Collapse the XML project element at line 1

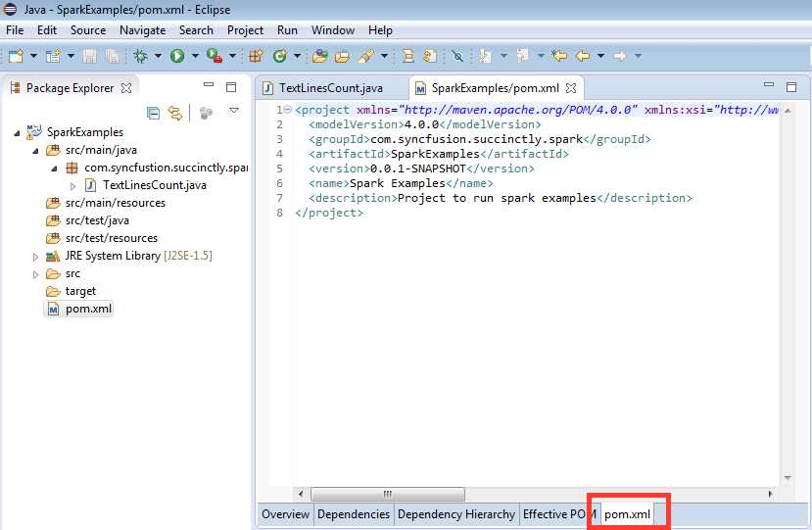coord(287,110)
